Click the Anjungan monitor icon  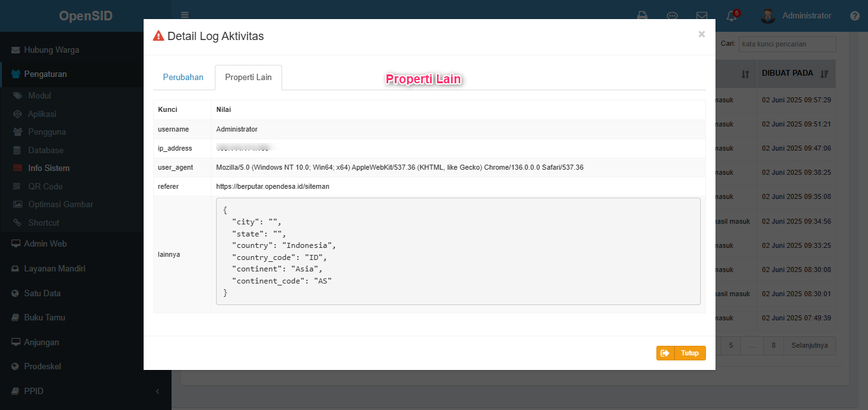16,342
